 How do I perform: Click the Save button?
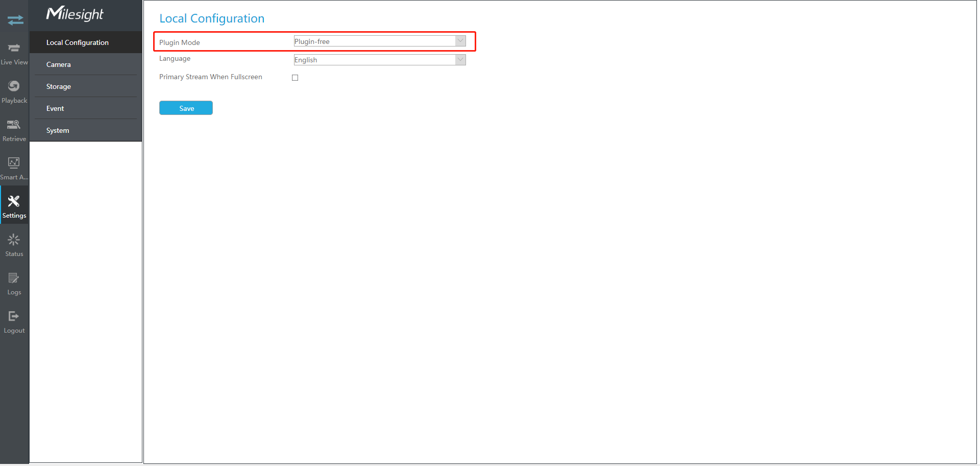point(186,108)
